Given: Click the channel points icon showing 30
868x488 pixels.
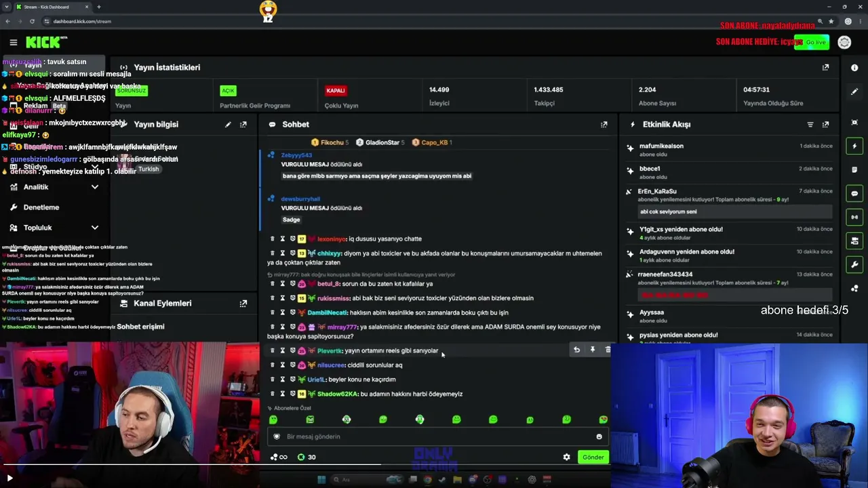Looking at the screenshot, I should pyautogui.click(x=307, y=457).
